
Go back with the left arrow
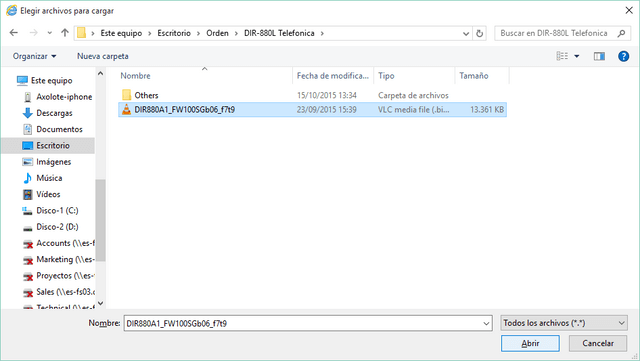click(x=13, y=33)
